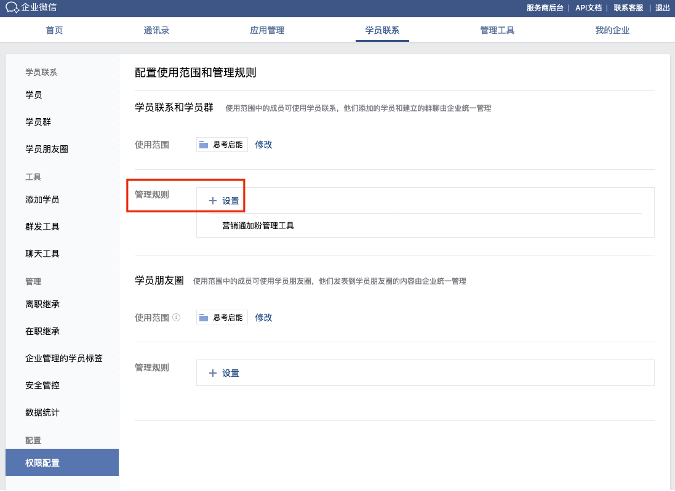Click plus icon in 学员联系和学员群 management rules
This screenshot has height=491, width=675.
coord(212,200)
